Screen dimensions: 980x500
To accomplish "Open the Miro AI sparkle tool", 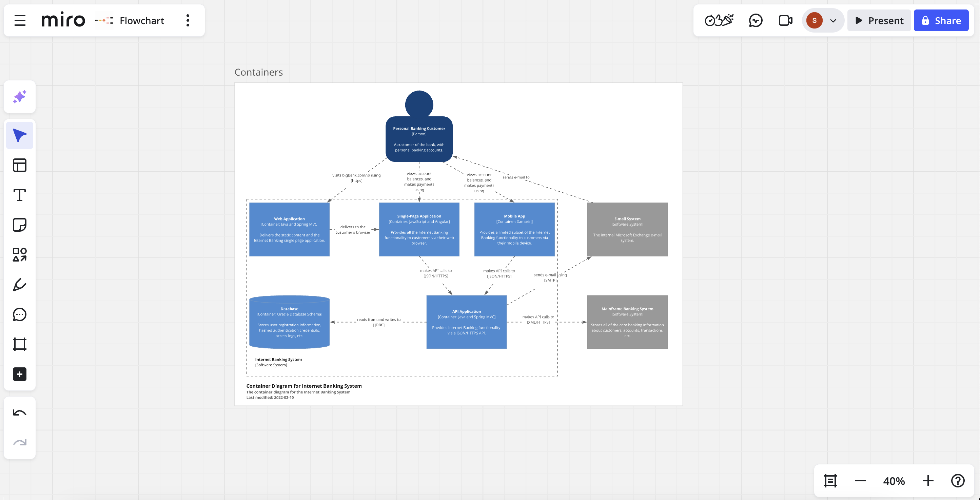I will point(20,97).
